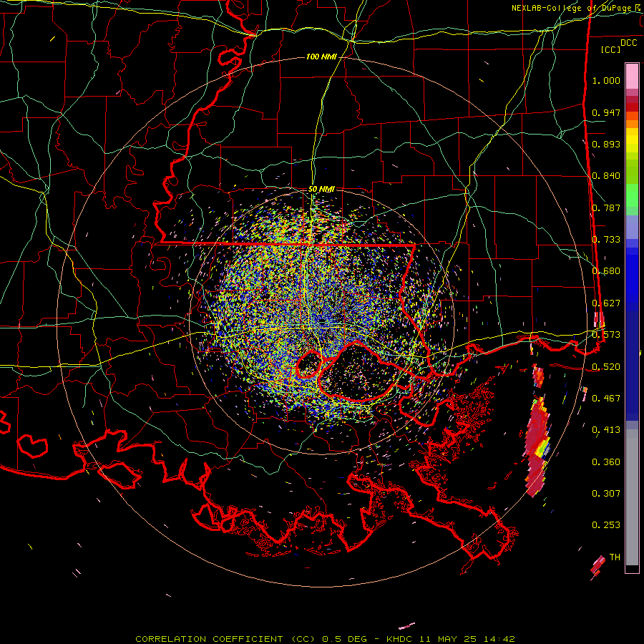Click the [CC] legend unit label
Viewport: 644px width, 644px height.
[611, 49]
